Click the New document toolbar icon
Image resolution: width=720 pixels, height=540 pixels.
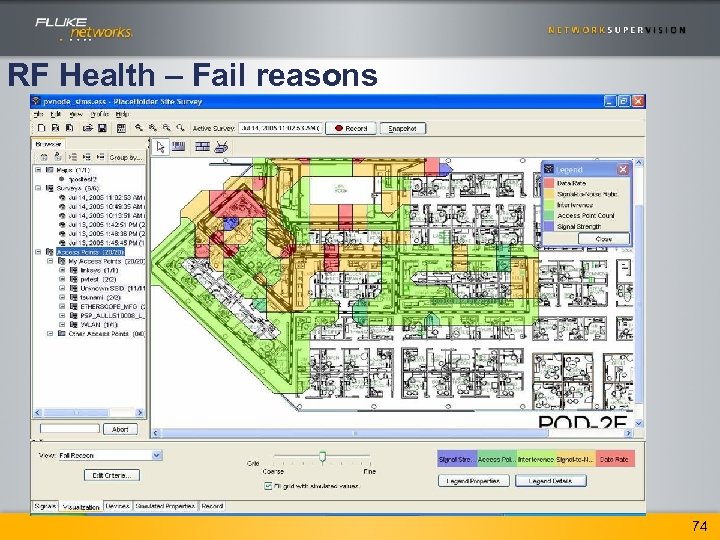(x=41, y=128)
